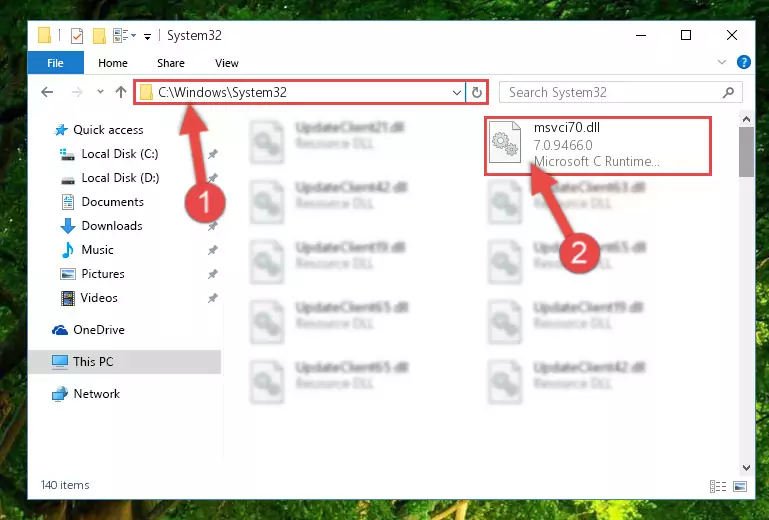Screen dimensions: 769x520
Task: Open Downloads in the sidebar
Action: click(x=112, y=226)
